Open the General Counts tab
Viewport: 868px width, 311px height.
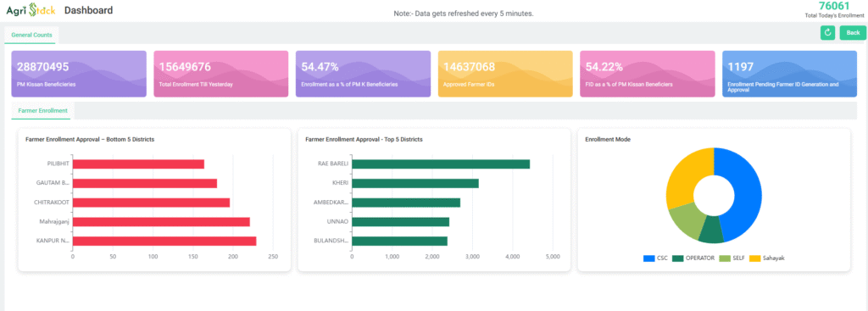(31, 35)
